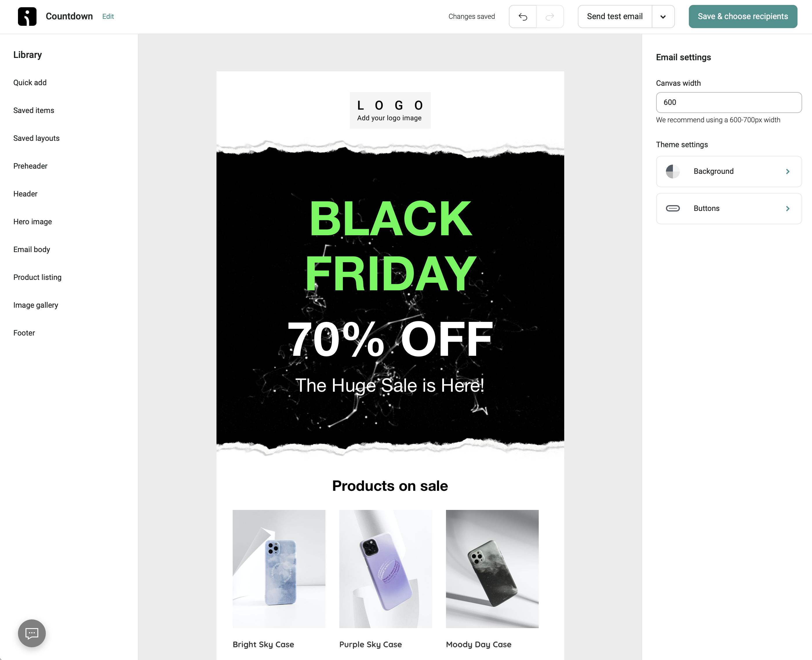Screen dimensions: 812x660
Task: Select Footer in the Library
Action: (x=24, y=333)
